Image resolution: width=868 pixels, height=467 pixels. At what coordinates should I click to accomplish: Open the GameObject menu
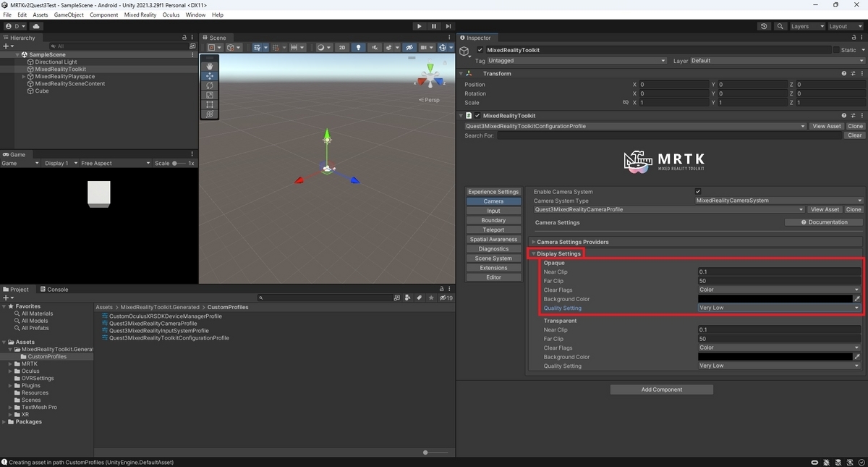tap(69, 14)
